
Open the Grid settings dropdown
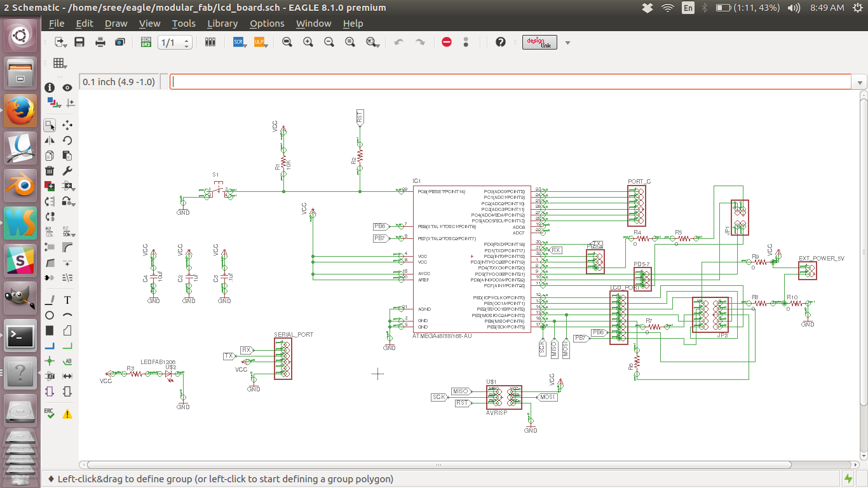(60, 63)
